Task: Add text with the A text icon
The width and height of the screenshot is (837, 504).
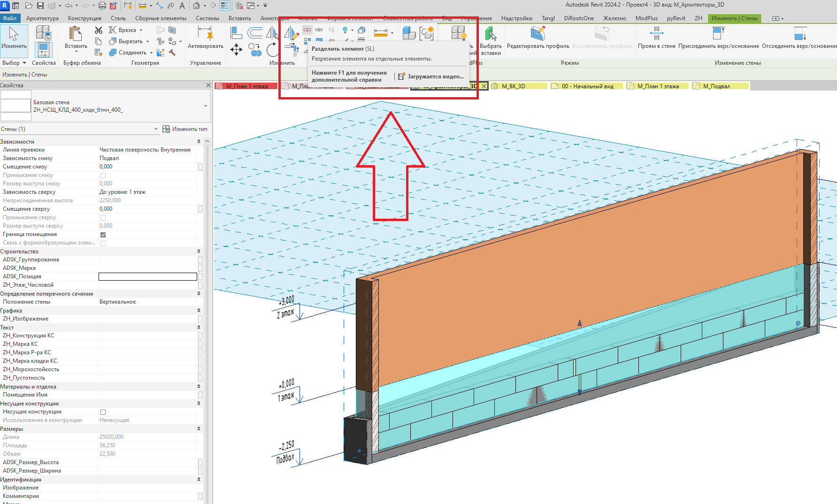Action: 182,6
